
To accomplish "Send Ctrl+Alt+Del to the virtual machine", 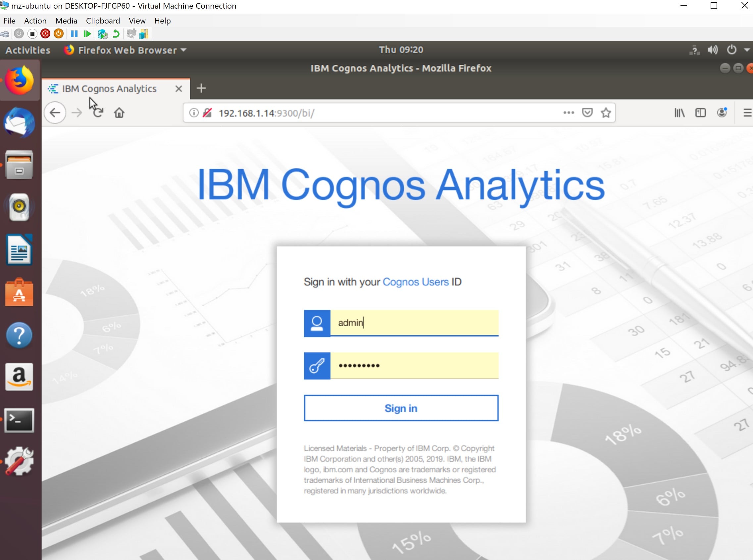I will pyautogui.click(x=5, y=33).
